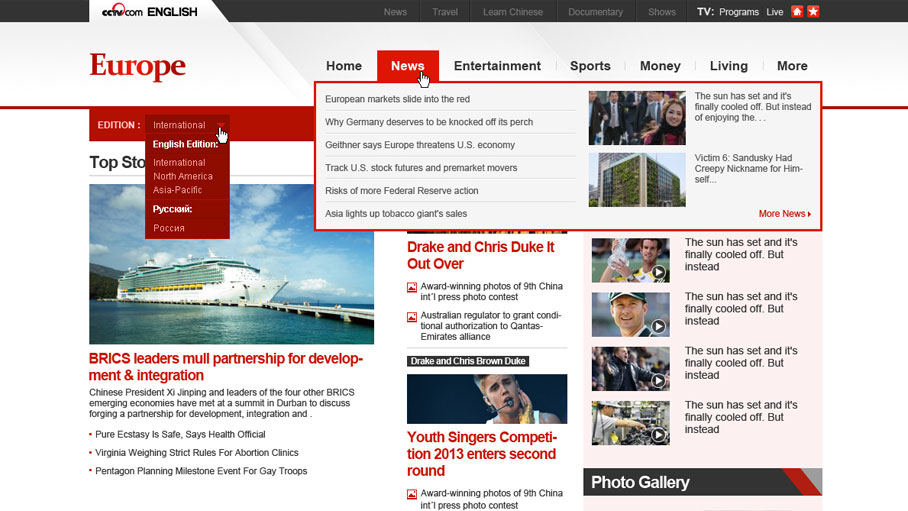Click photo icon beside Australian regulator story

click(412, 317)
